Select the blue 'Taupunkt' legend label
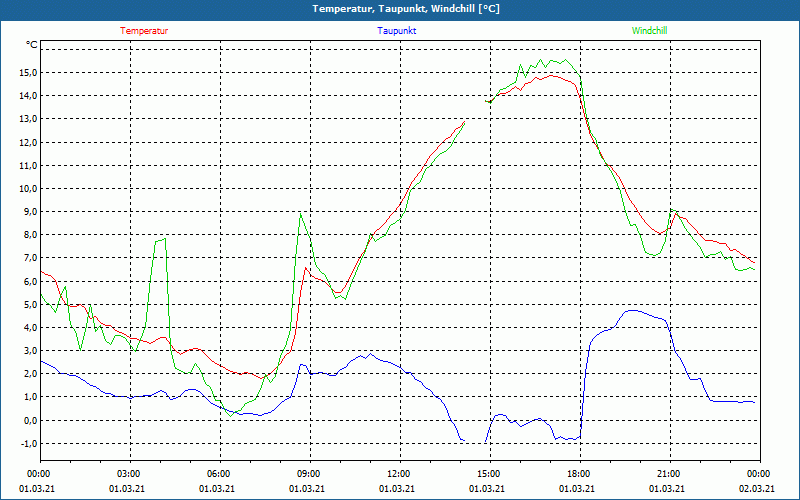 (x=396, y=31)
